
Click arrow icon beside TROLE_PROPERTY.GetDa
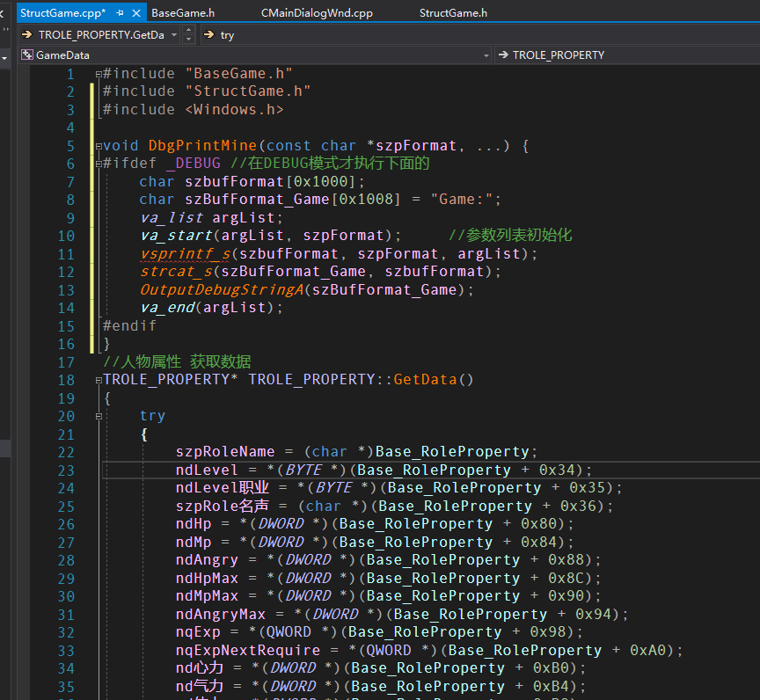coord(27,34)
